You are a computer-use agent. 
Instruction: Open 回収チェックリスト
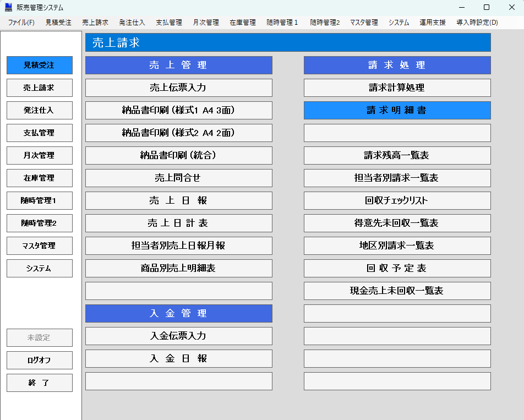pos(397,200)
